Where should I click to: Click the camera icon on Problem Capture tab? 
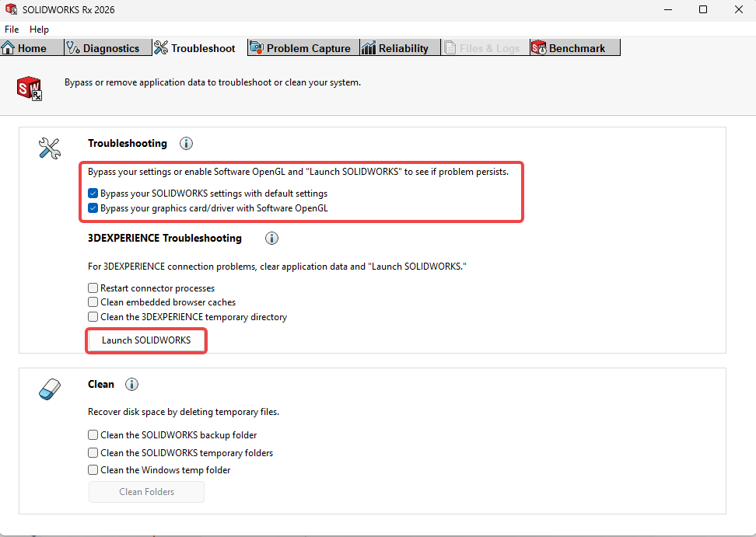(257, 47)
